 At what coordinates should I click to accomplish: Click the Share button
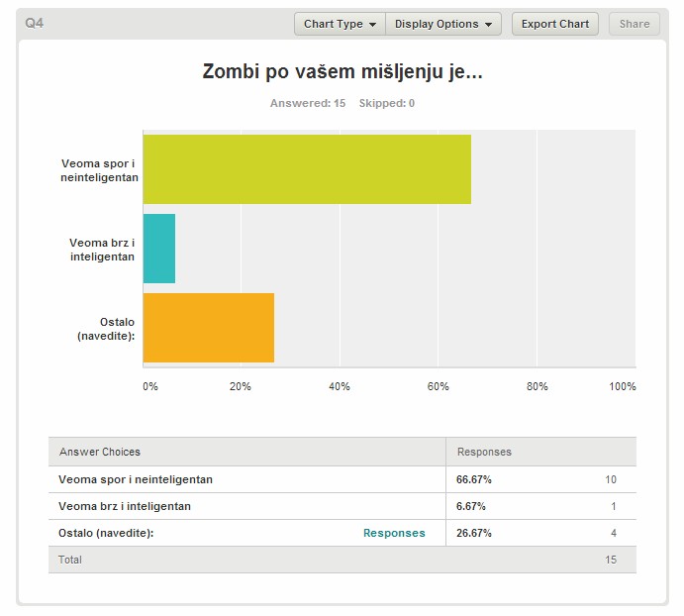click(635, 24)
